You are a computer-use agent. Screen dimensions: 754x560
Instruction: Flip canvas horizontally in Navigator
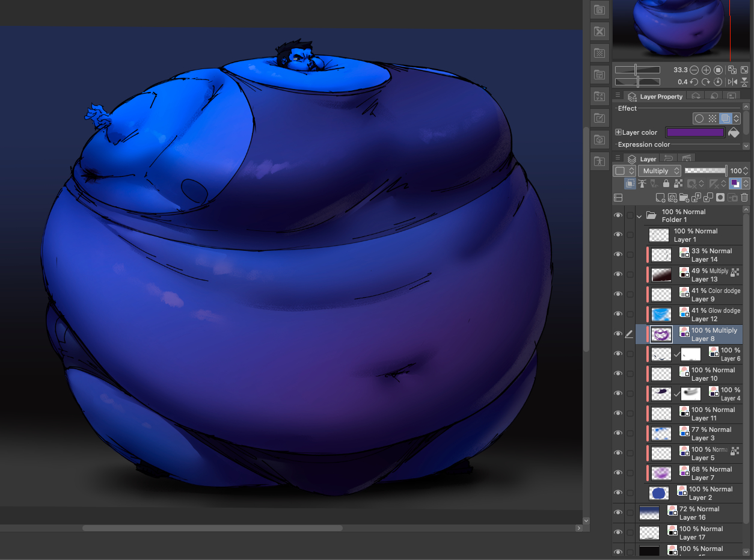(x=732, y=82)
